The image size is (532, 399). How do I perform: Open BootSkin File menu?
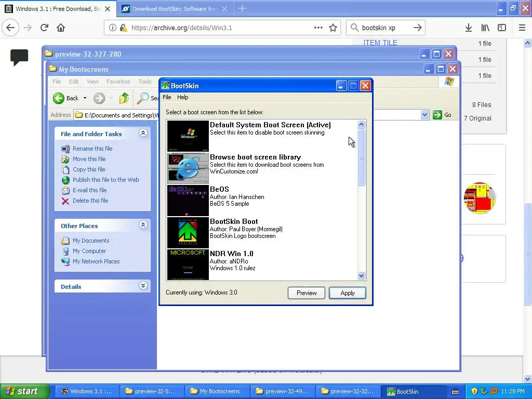[167, 97]
